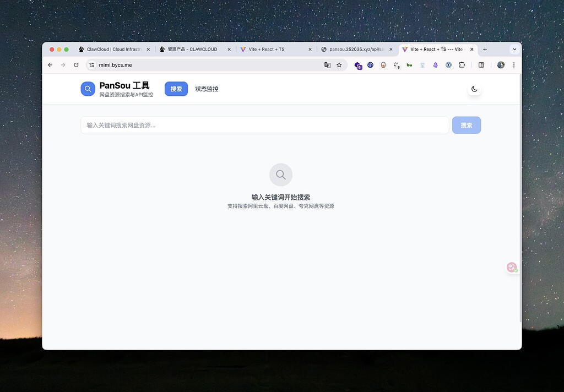This screenshot has height=392, width=564.
Task: Close the first Vite + React + TS tab
Action: tap(310, 49)
